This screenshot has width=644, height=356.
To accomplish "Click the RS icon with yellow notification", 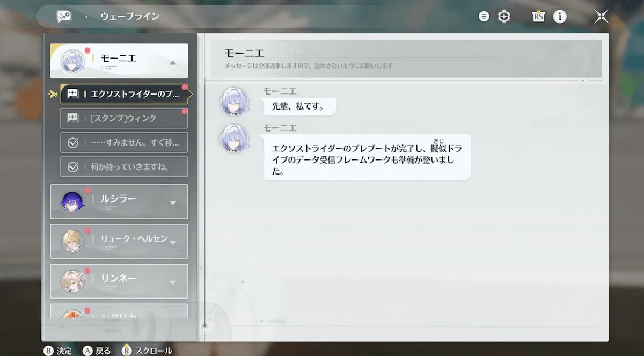I will click(x=537, y=16).
